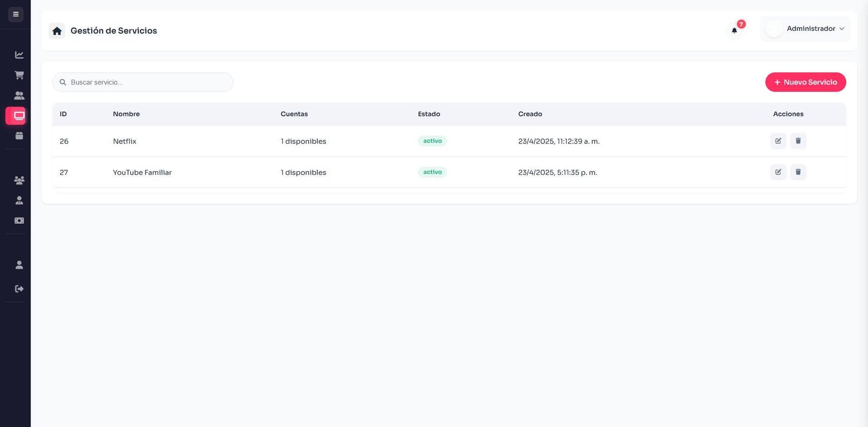The height and width of the screenshot is (427, 868).
Task: Open the box package icon in sidebar
Action: tap(19, 136)
